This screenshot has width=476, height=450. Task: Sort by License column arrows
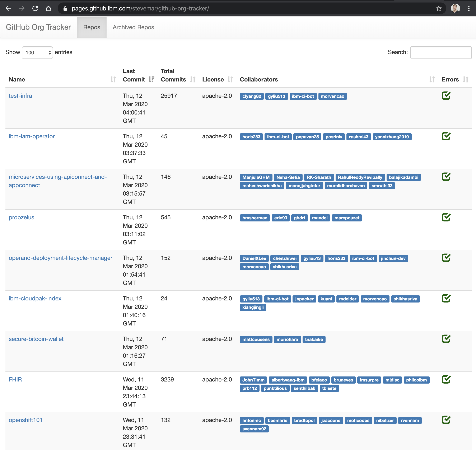pos(230,79)
